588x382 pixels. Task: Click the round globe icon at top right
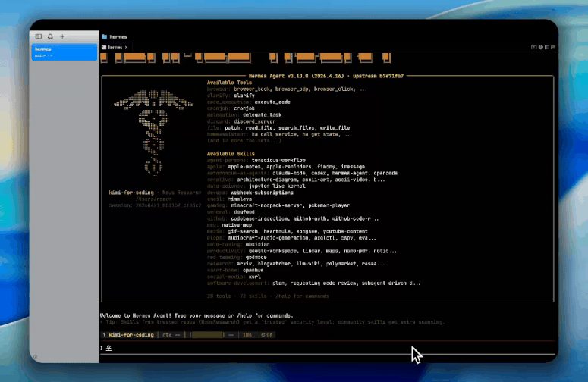pyautogui.click(x=541, y=47)
